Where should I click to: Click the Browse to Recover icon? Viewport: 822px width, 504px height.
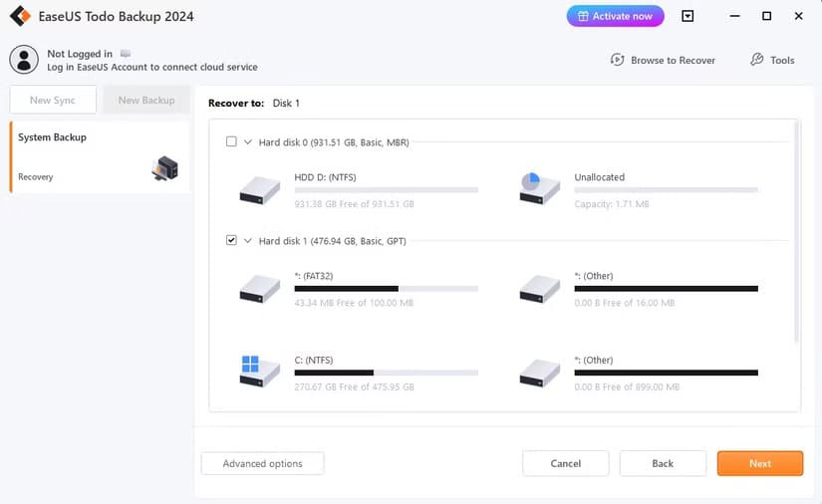point(617,60)
